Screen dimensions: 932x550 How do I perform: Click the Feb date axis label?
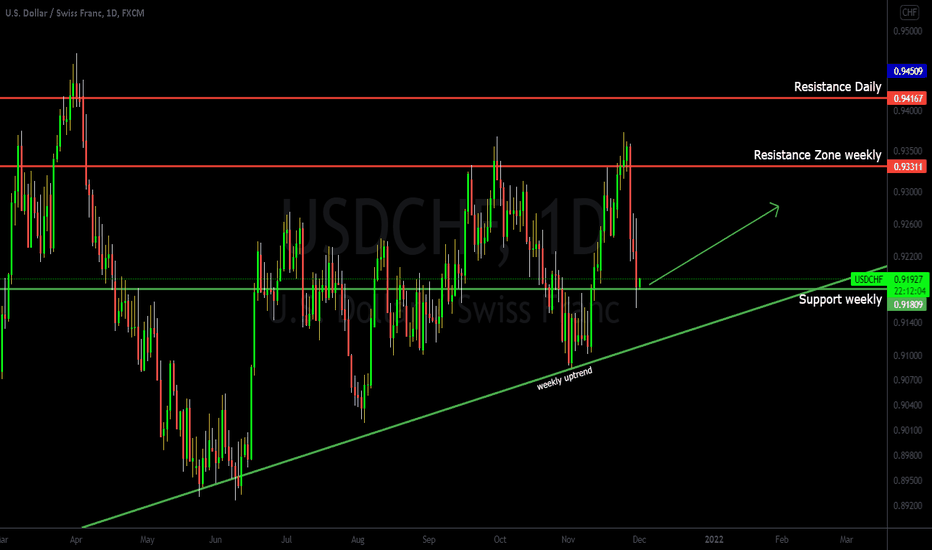[x=782, y=540]
